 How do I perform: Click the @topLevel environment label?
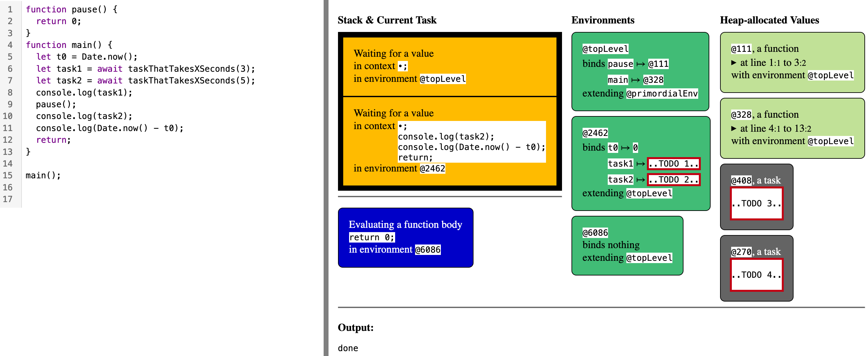pyautogui.click(x=605, y=49)
